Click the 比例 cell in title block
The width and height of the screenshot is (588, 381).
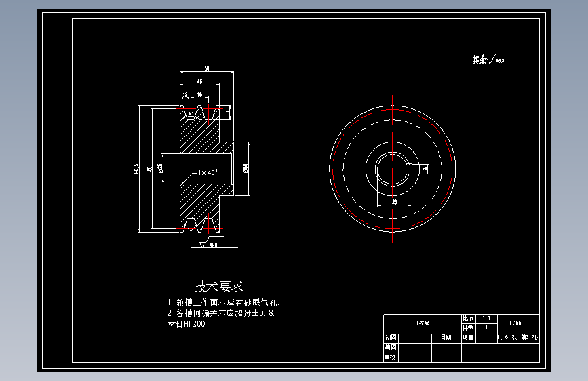point(469,319)
